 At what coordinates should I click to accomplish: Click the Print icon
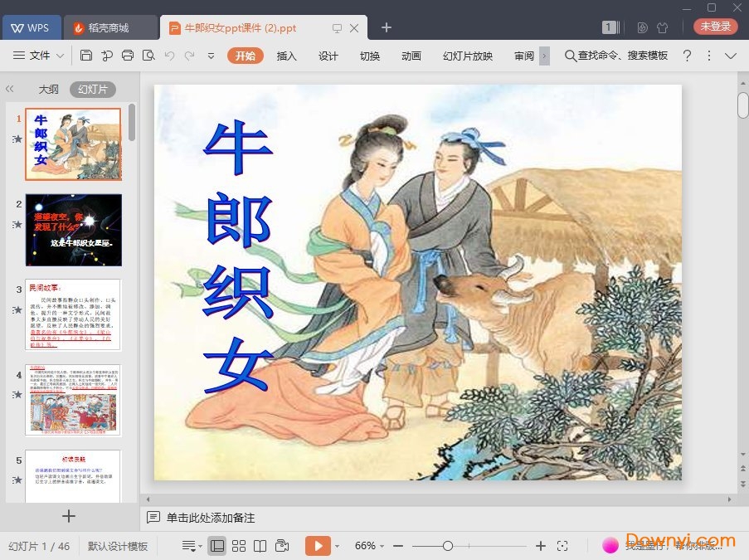pos(128,56)
